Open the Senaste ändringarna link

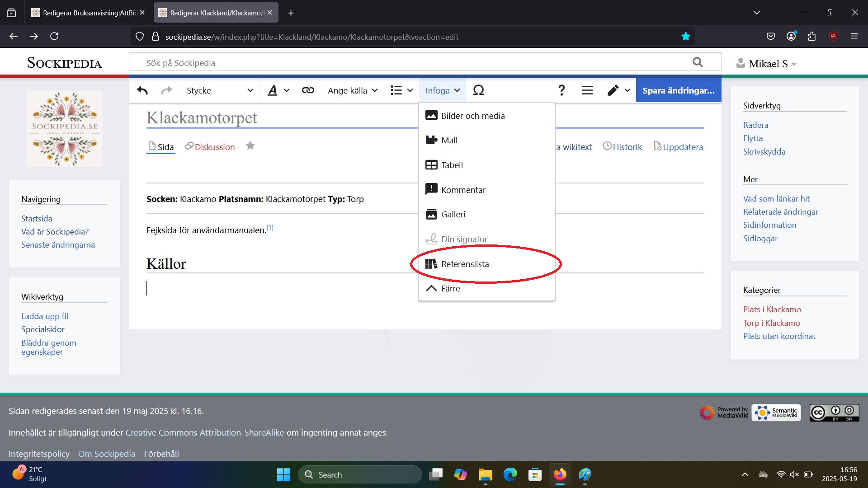58,245
